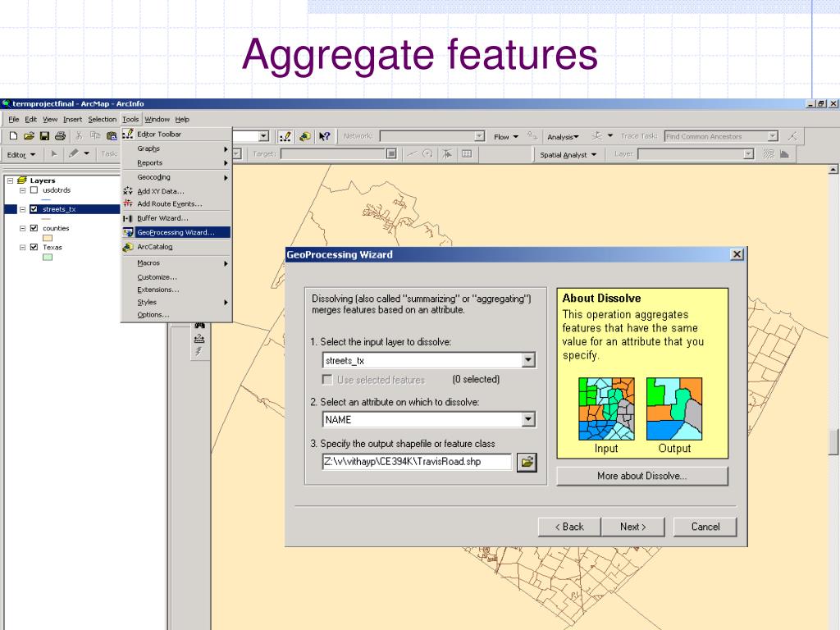This screenshot has height=630, width=840.
Task: Click the Add Junction Flag tool icon
Action: (x=597, y=136)
